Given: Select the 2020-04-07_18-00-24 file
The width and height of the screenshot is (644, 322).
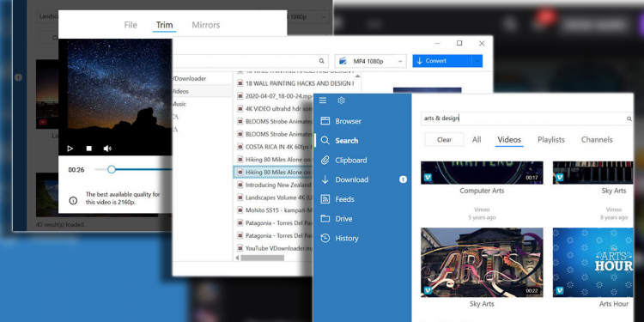Looking at the screenshot, I should coord(275,95).
